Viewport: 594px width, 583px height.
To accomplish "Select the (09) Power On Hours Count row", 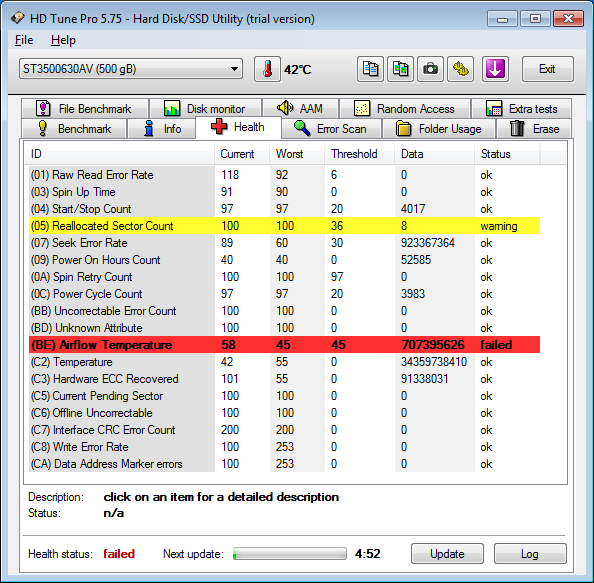I will pyautogui.click(x=284, y=260).
